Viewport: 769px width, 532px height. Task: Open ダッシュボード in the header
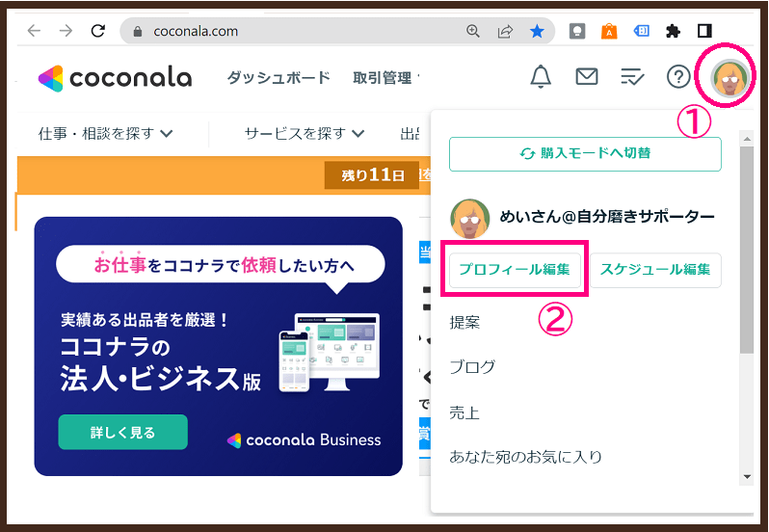tap(278, 77)
